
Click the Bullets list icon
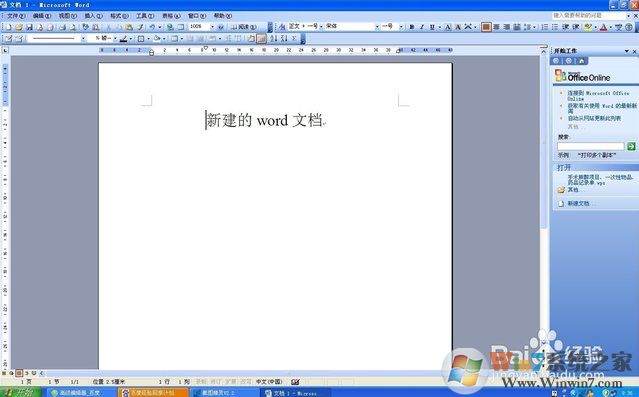pos(555,27)
